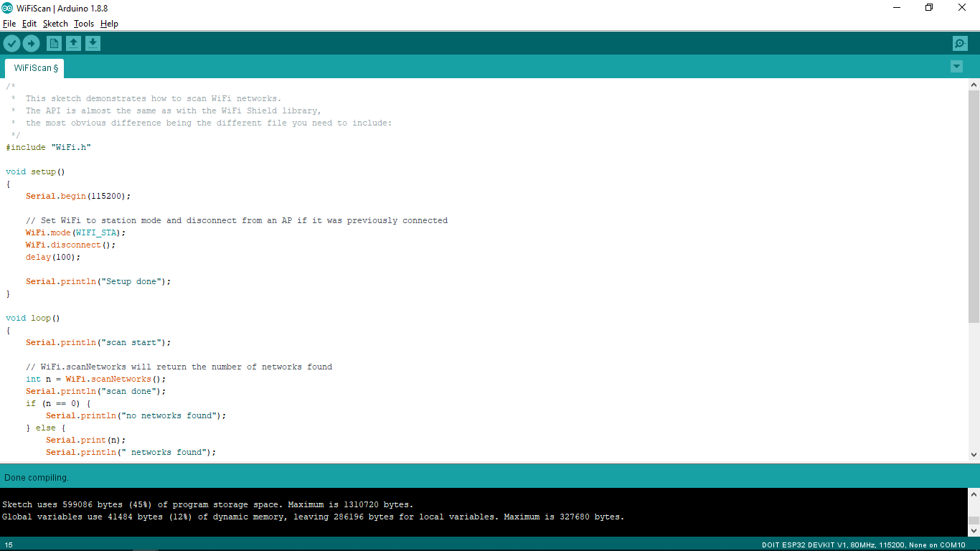Save the sketch using the down-arrow icon
Viewport: 980px width, 551px height.
93,44
